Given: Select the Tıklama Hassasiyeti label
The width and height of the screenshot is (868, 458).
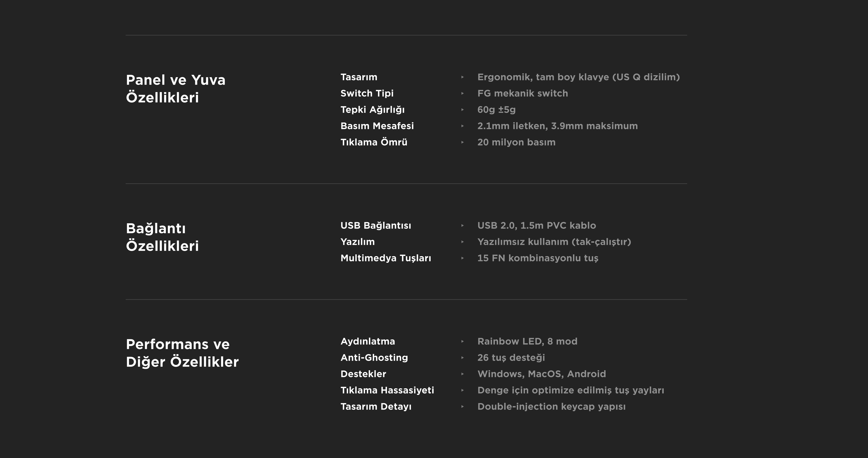Looking at the screenshot, I should [x=387, y=390].
